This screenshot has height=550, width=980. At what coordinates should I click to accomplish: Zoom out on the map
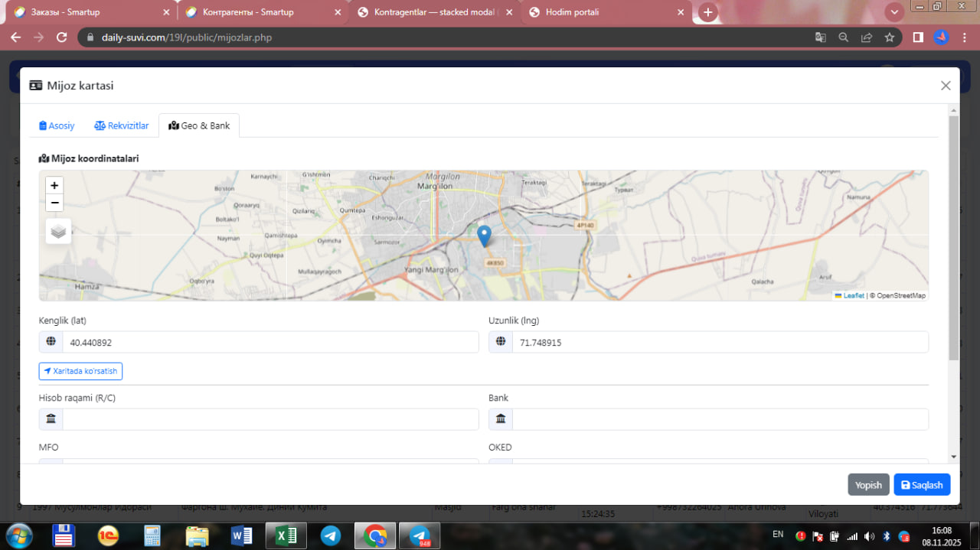point(54,203)
